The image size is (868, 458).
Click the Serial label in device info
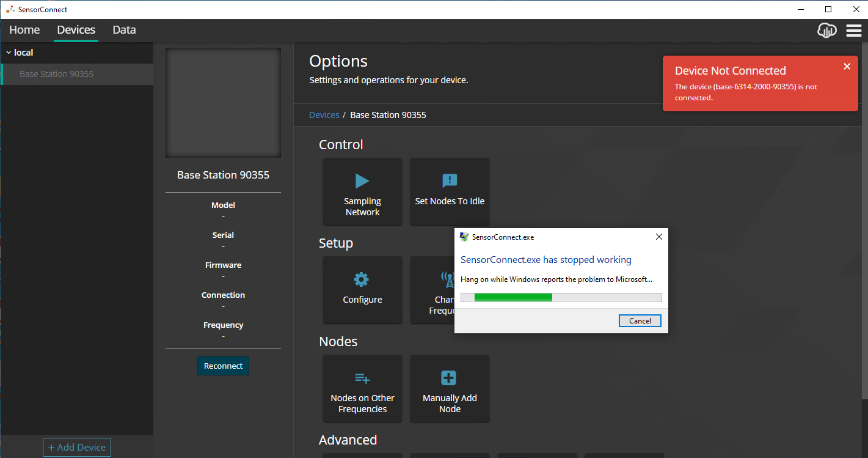223,235
